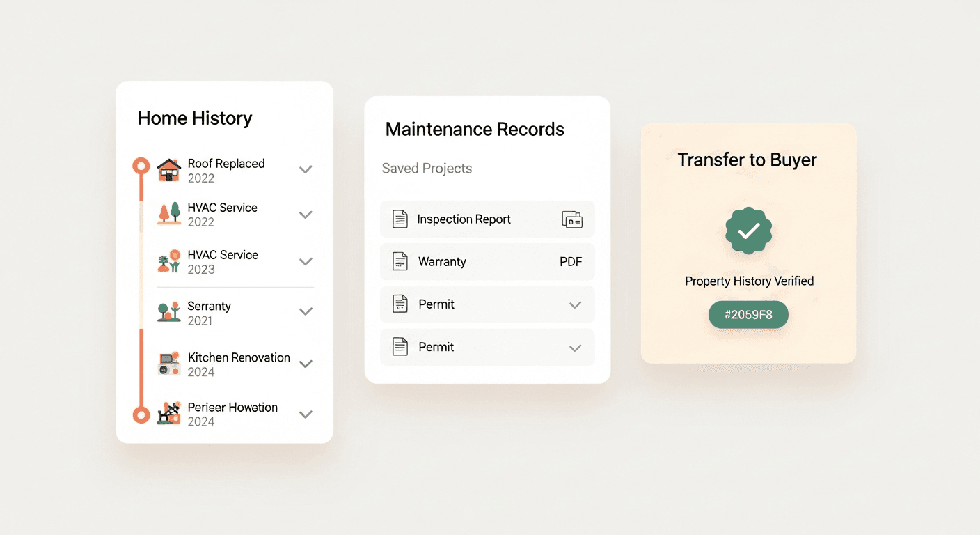Click the document icon of Inspection Report
This screenshot has width=980, height=535.
pos(400,219)
